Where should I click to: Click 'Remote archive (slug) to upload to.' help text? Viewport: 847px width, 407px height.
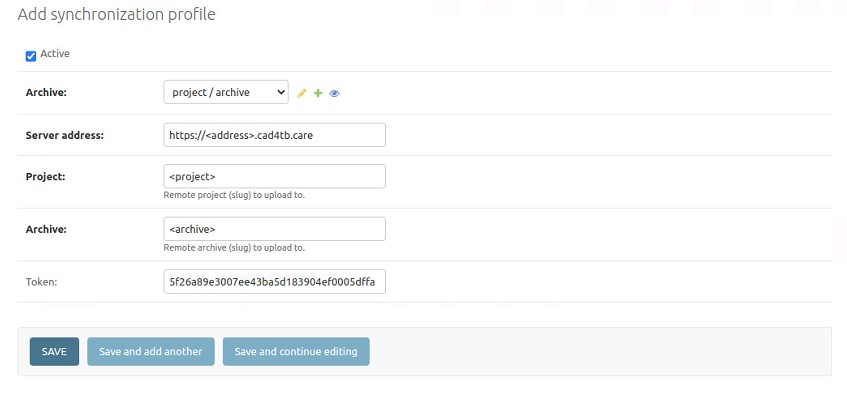click(x=234, y=248)
